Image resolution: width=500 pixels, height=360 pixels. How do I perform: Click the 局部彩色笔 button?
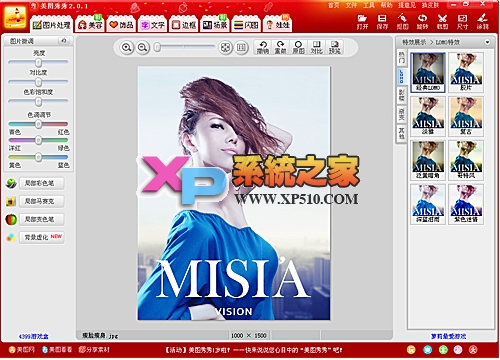pos(42,183)
